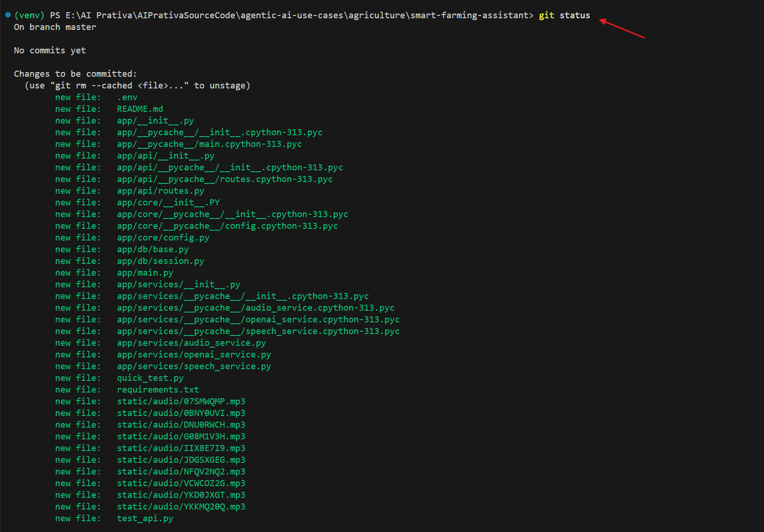The height and width of the screenshot is (532, 764).
Task: Click the quick_test.py file entry
Action: [x=150, y=378]
